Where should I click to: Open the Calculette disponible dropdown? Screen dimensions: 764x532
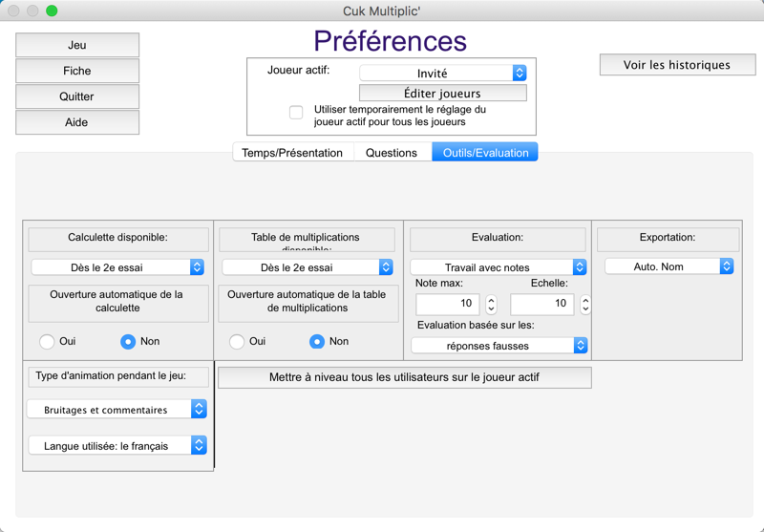(x=117, y=267)
